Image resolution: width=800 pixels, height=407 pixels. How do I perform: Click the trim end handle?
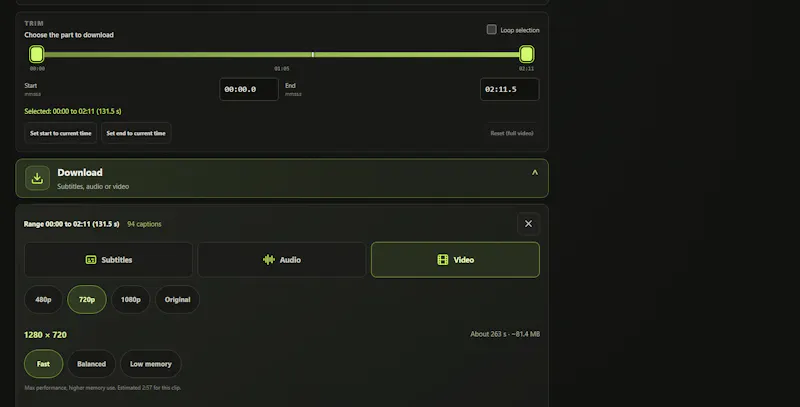click(527, 54)
